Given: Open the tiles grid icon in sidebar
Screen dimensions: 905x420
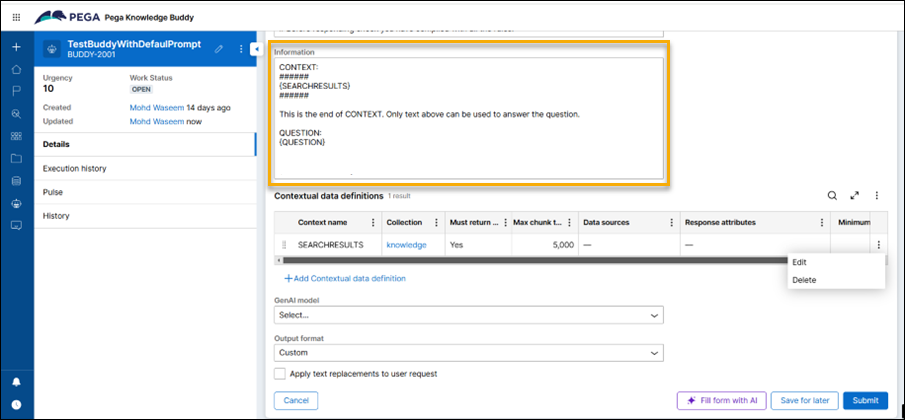Looking at the screenshot, I should pos(16,136).
